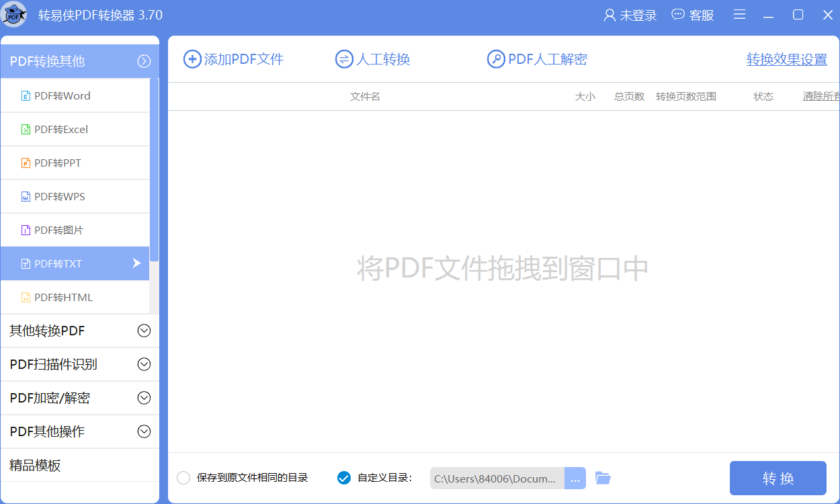Image resolution: width=840 pixels, height=504 pixels.
Task: Click the PDF转Excel file icon
Action: pos(26,129)
